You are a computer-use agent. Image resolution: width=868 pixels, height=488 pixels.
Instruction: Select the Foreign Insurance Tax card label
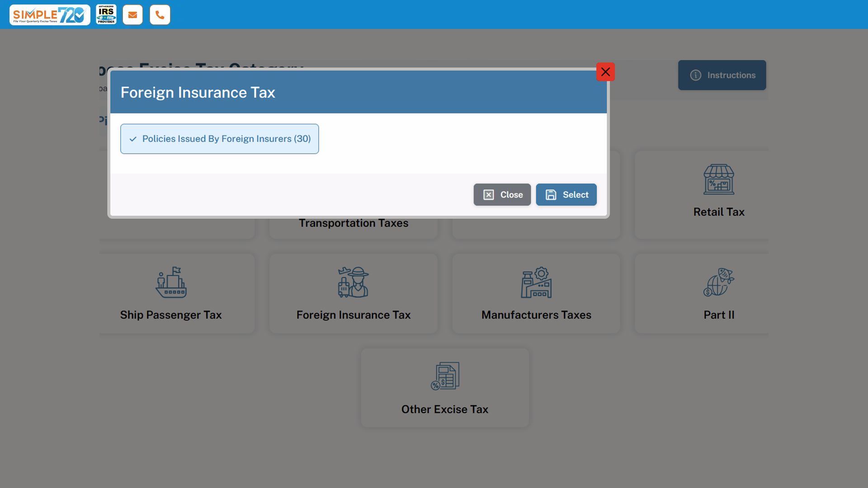[x=354, y=315]
